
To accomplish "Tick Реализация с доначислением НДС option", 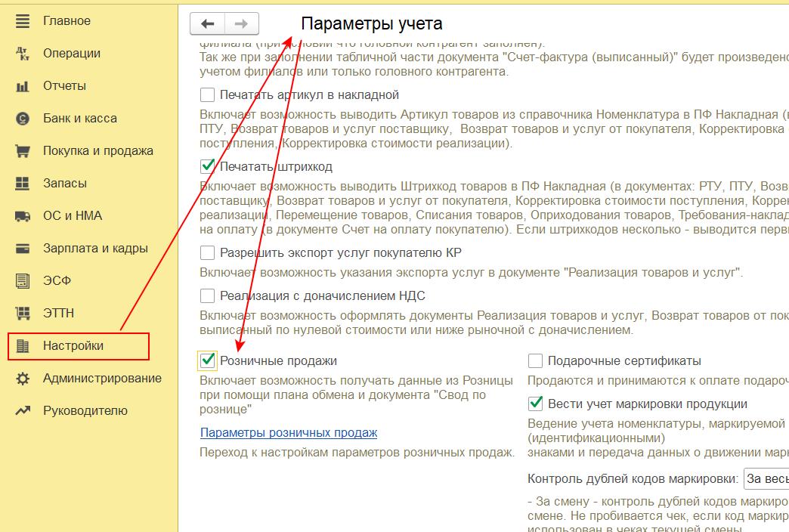I will click(x=207, y=296).
